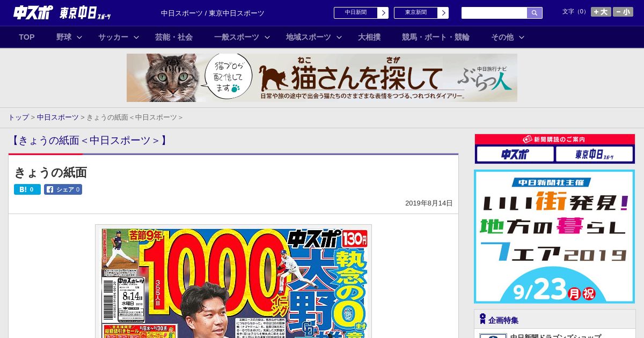Click the date text 2019年8月14日

(x=429, y=203)
